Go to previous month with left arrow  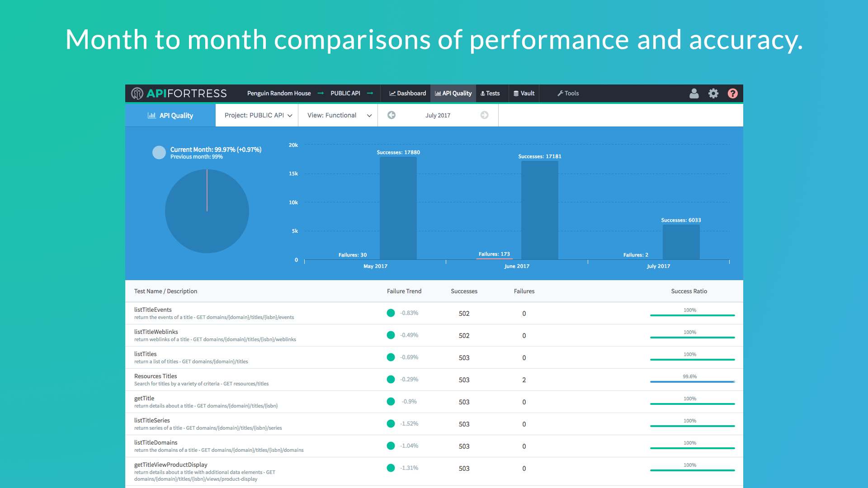coord(392,115)
